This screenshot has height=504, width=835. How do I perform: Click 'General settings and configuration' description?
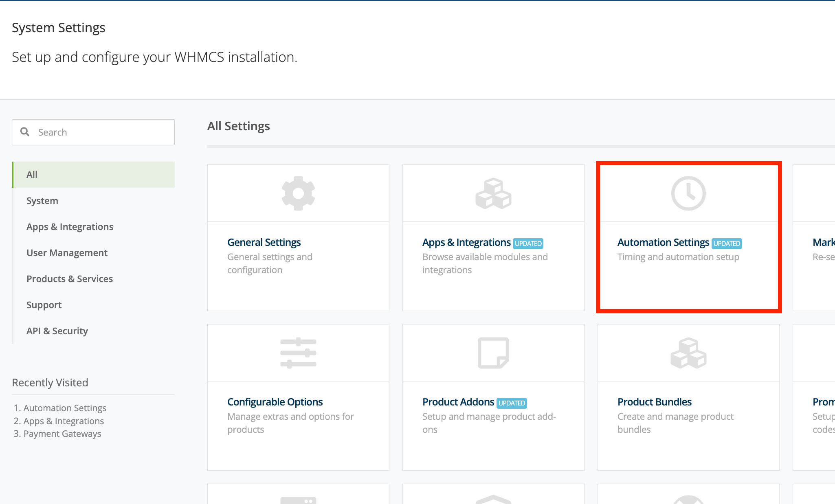click(270, 263)
